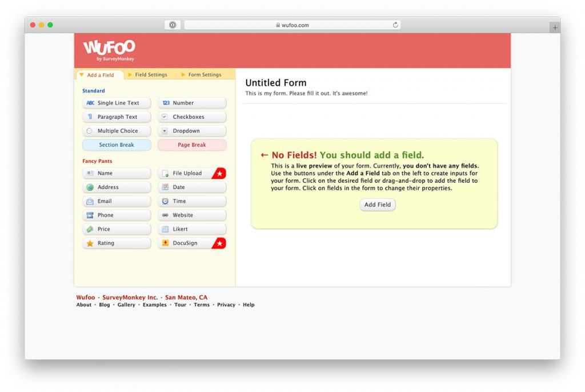Insert a Number field

click(192, 103)
